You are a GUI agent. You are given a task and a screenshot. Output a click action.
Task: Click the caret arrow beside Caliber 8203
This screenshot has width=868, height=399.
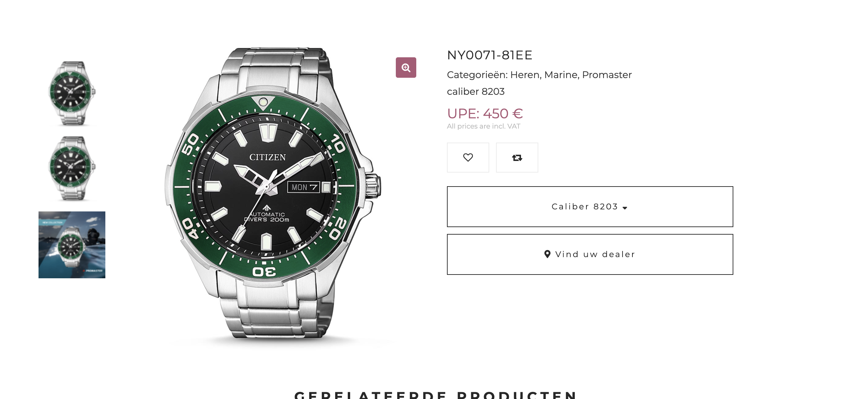pyautogui.click(x=625, y=208)
